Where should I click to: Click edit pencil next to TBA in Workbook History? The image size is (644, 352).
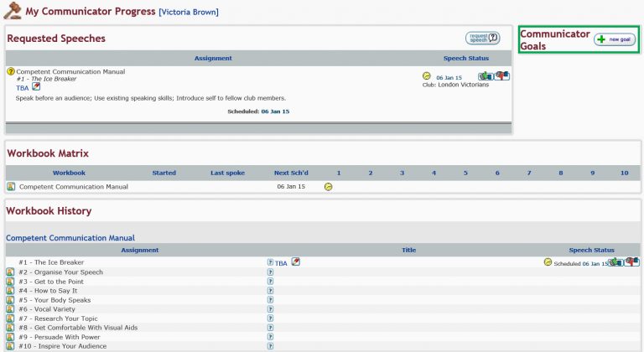pos(295,262)
